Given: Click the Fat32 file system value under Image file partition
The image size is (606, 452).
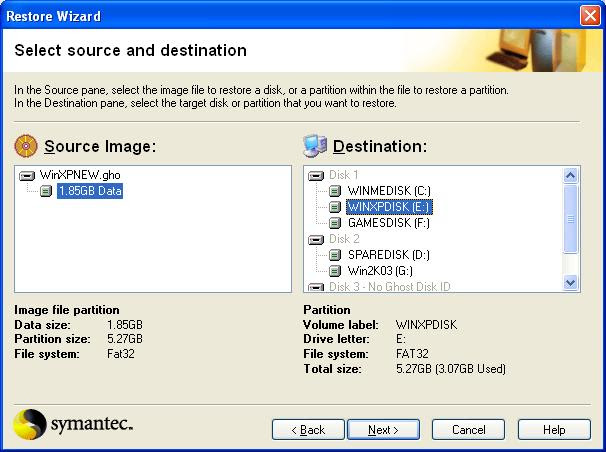Looking at the screenshot, I should point(121,354).
